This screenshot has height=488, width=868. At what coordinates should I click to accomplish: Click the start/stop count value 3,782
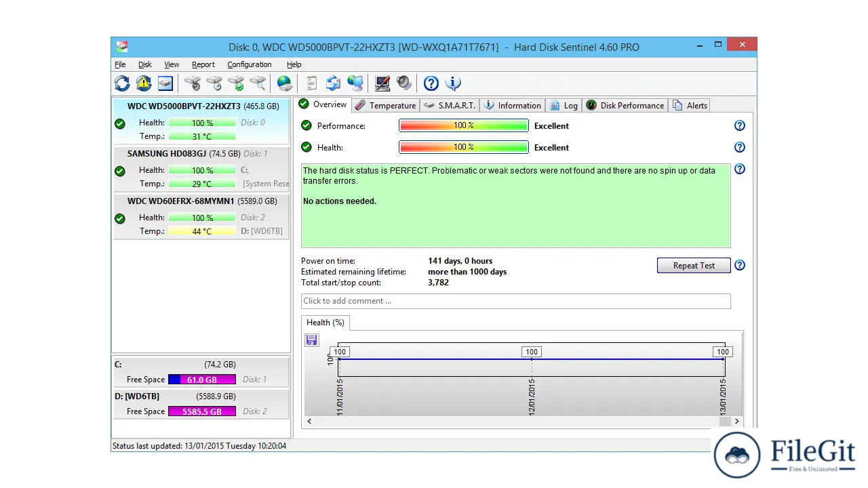[438, 283]
